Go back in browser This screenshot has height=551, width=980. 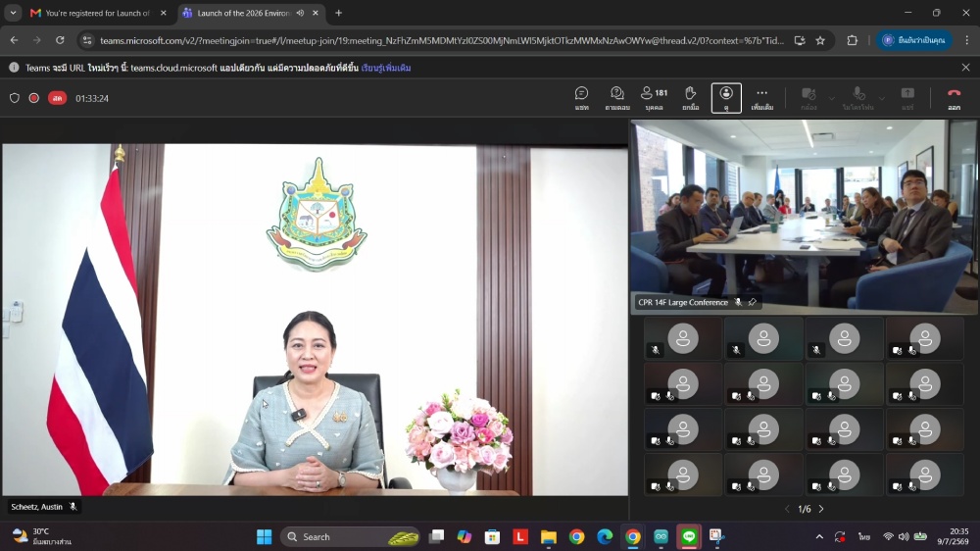(x=14, y=40)
